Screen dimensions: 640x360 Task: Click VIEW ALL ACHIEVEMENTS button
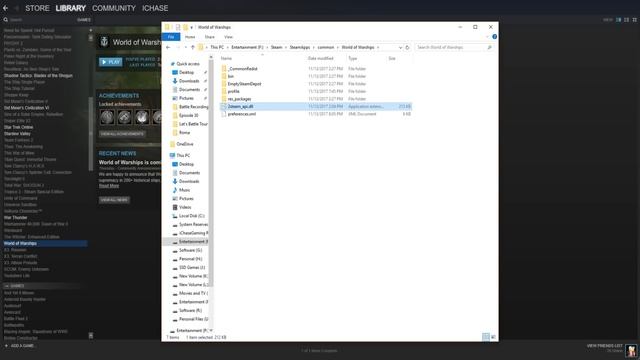tap(122, 134)
